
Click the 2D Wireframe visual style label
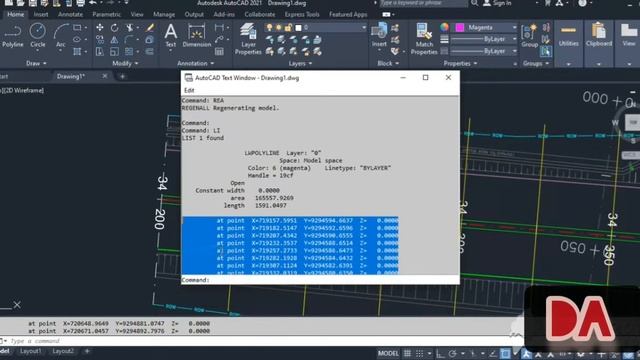click(24, 90)
